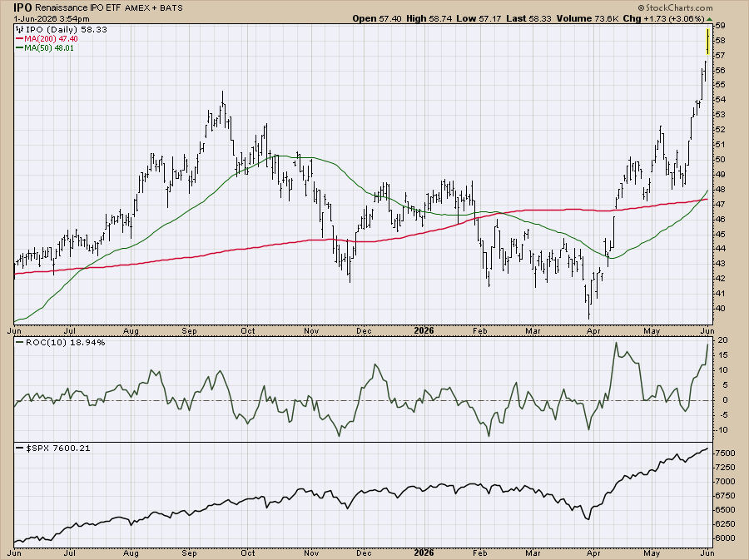Click the Feb label below the SPX panel
This screenshot has width=749, height=560.
479,553
